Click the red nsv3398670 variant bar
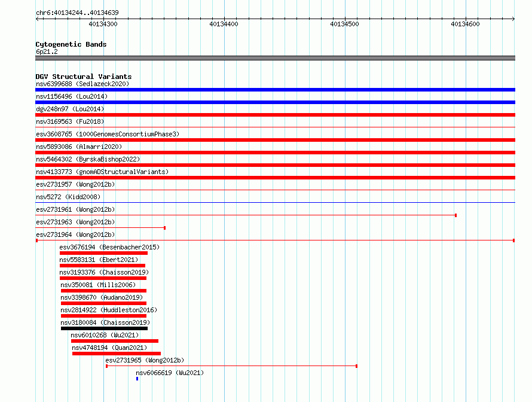The width and height of the screenshot is (532, 402). (x=104, y=303)
